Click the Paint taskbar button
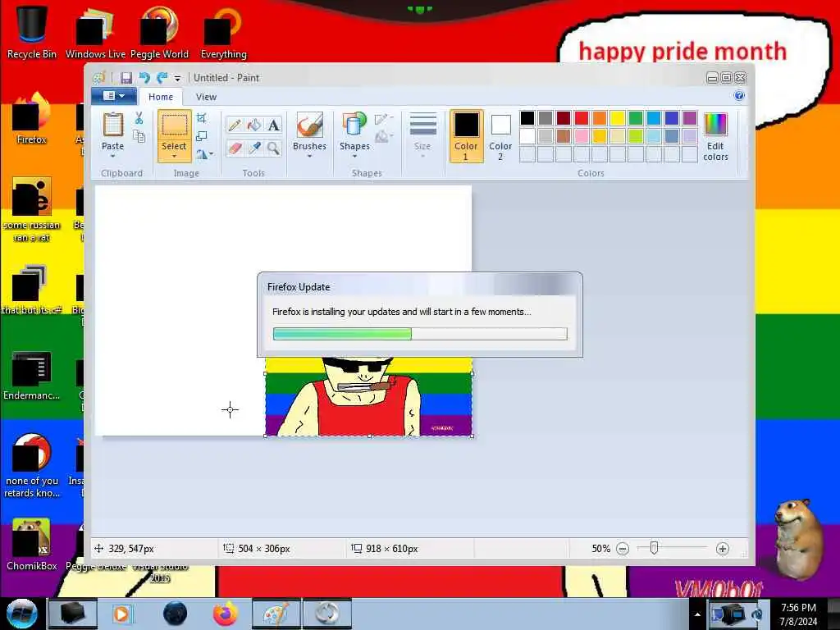This screenshot has width=840, height=630. [x=276, y=614]
